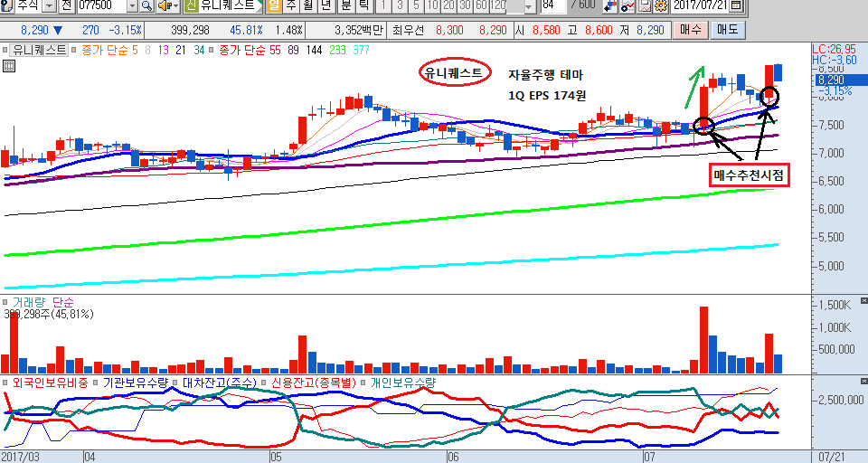868x463 pixels.
Task: Open the calendar date picker icon
Action: pos(736,6)
